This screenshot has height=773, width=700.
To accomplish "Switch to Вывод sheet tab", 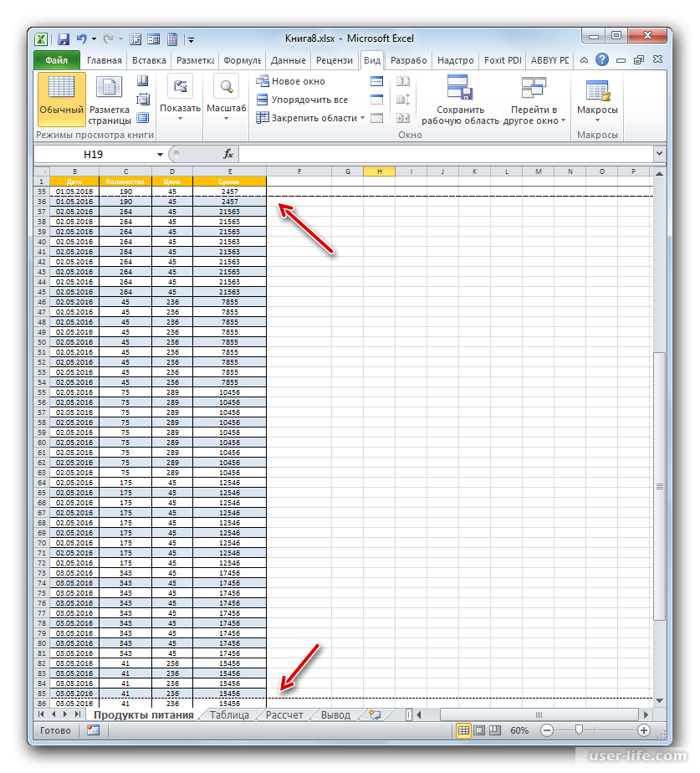I will coord(335,714).
